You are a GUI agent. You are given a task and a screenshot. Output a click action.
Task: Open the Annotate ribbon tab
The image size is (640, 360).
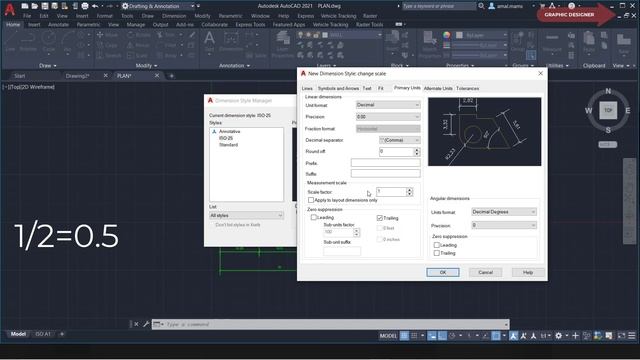[x=58, y=24]
